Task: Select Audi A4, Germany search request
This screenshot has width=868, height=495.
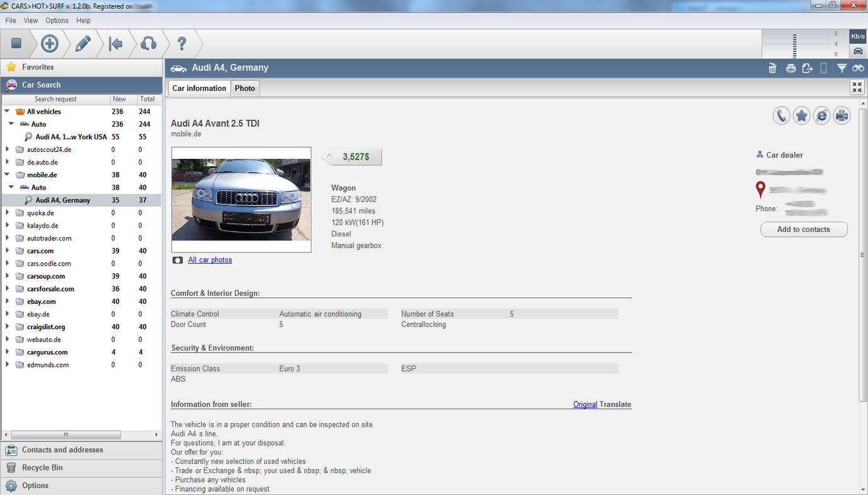Action: (x=82, y=201)
